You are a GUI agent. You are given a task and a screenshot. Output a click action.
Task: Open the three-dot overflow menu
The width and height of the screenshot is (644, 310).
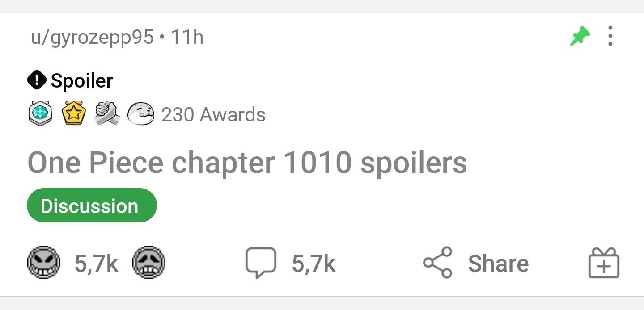pos(610,37)
